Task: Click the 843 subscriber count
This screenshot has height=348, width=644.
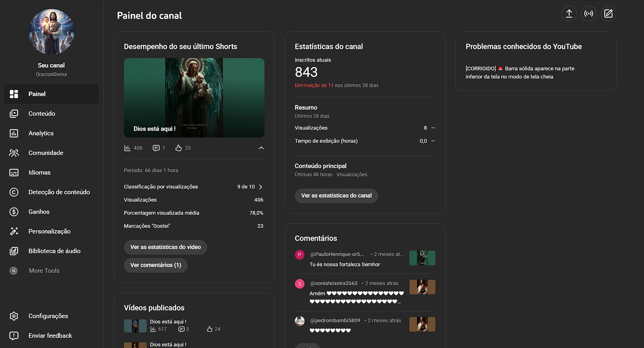Action: (x=306, y=72)
